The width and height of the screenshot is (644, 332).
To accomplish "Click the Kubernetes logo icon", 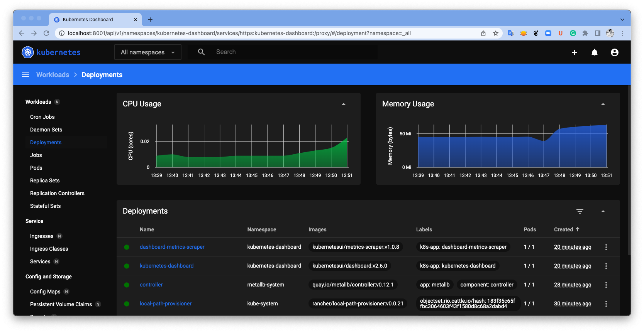I will [x=28, y=52].
